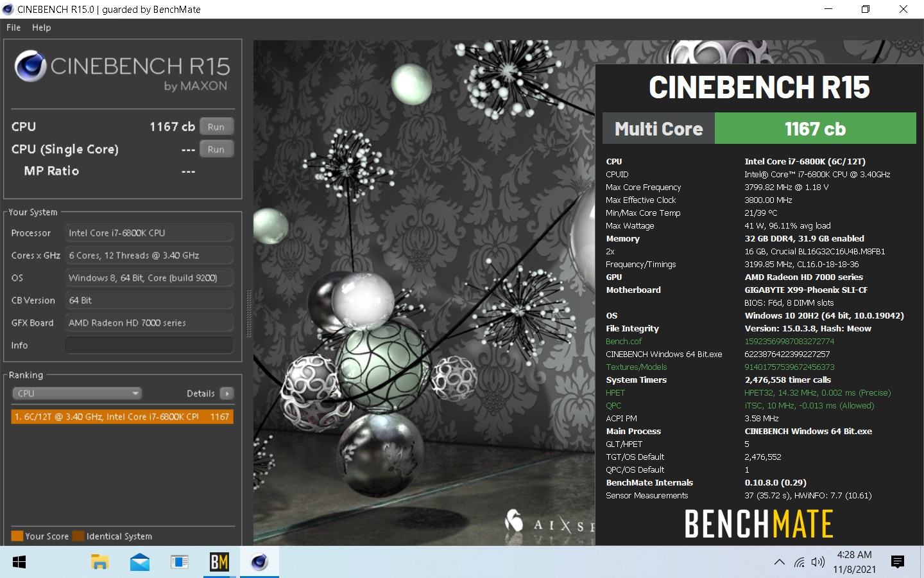Open the File menu
The image size is (924, 578).
click(13, 28)
